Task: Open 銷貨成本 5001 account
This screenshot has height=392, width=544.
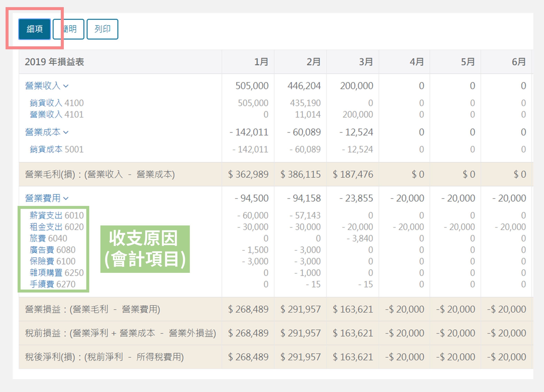Action: [x=57, y=149]
